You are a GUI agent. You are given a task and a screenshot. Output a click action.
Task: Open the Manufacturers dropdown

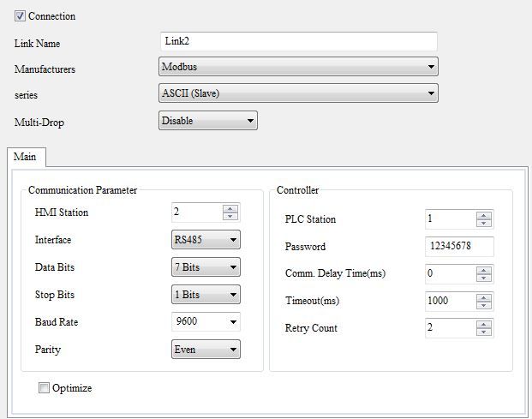[x=298, y=67]
